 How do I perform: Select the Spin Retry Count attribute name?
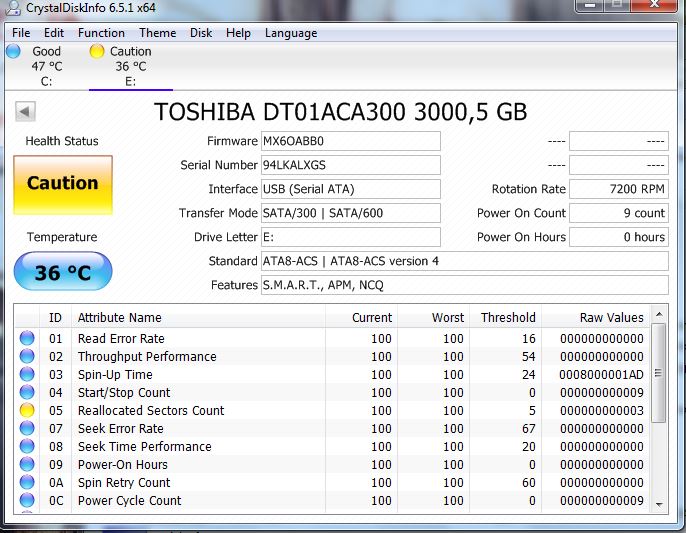[x=124, y=483]
